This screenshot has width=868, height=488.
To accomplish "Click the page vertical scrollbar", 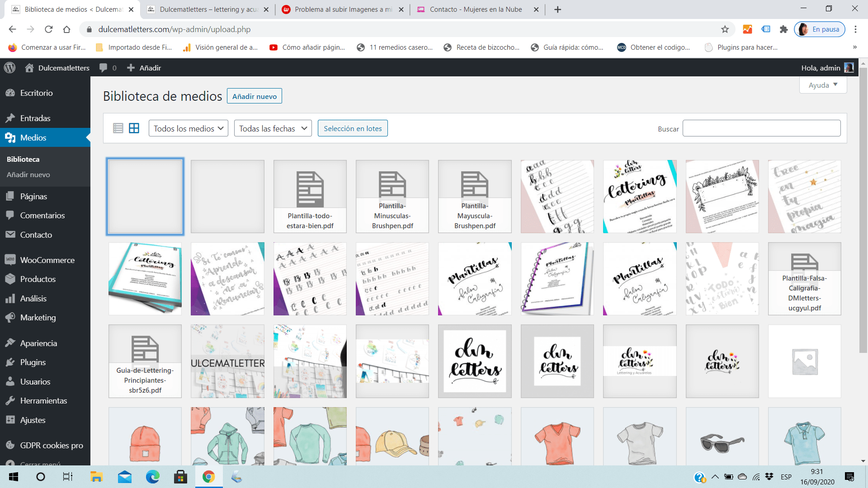I will (863, 210).
